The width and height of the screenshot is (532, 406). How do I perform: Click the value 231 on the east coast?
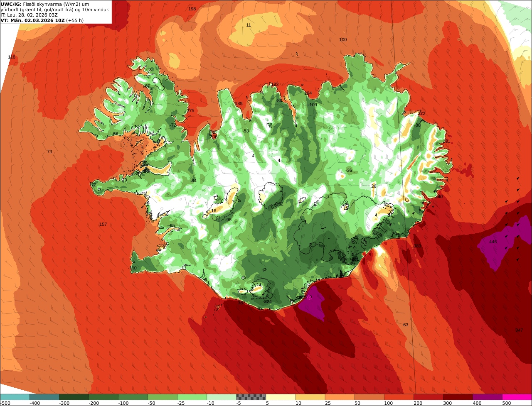(446, 141)
